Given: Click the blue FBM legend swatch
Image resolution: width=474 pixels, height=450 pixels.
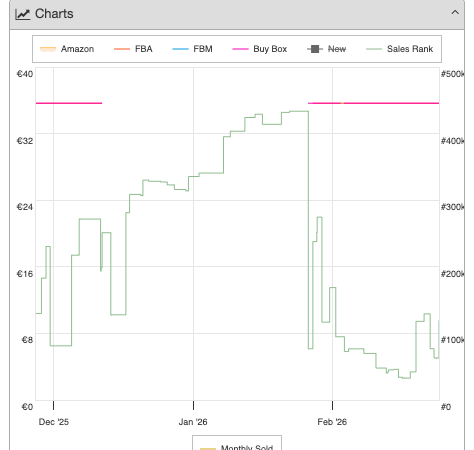Looking at the screenshot, I should (x=180, y=49).
